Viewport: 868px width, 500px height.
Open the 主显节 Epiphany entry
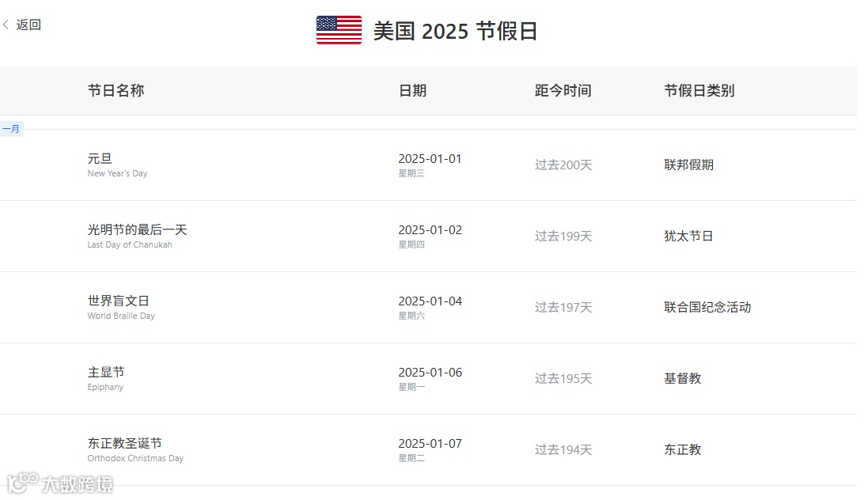[429, 379]
